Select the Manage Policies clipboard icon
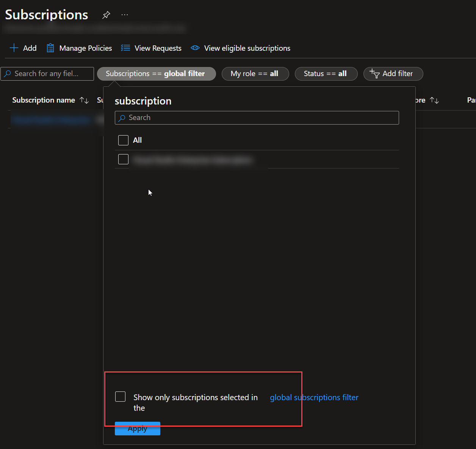Image resolution: width=476 pixels, height=449 pixels. click(x=50, y=48)
